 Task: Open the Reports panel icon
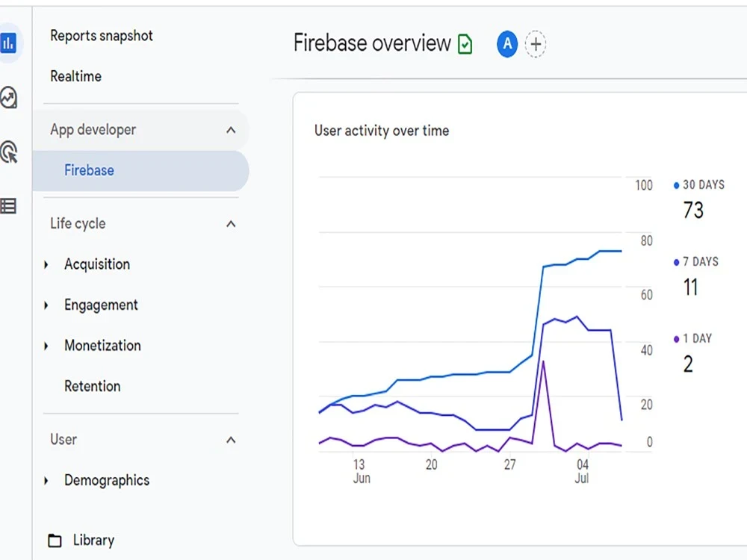click(10, 43)
